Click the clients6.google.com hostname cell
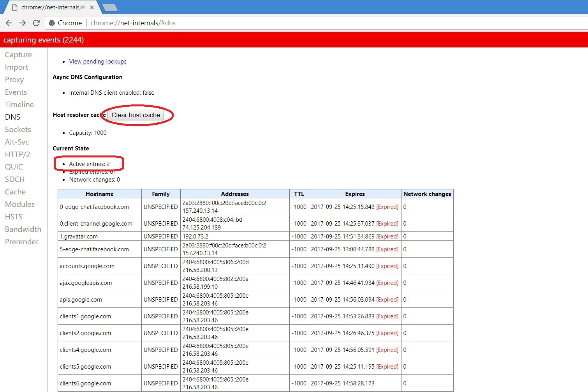This screenshot has width=588, height=392. pyautogui.click(x=100, y=383)
